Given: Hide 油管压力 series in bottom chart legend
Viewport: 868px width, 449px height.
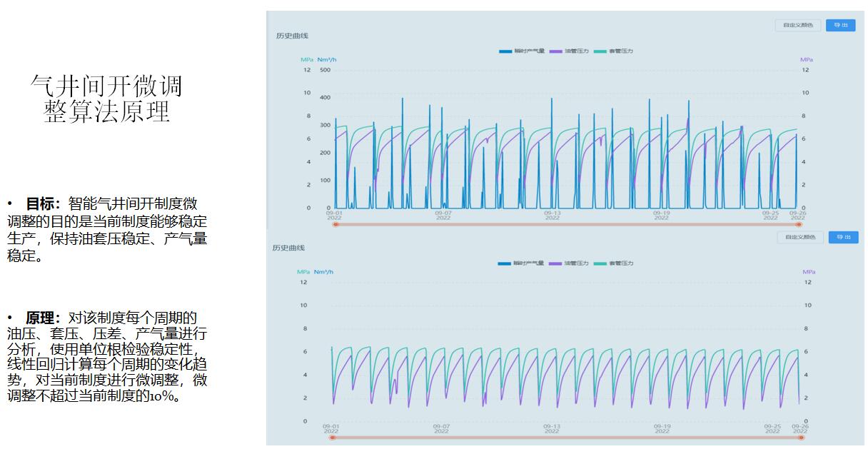Looking at the screenshot, I should click(570, 263).
